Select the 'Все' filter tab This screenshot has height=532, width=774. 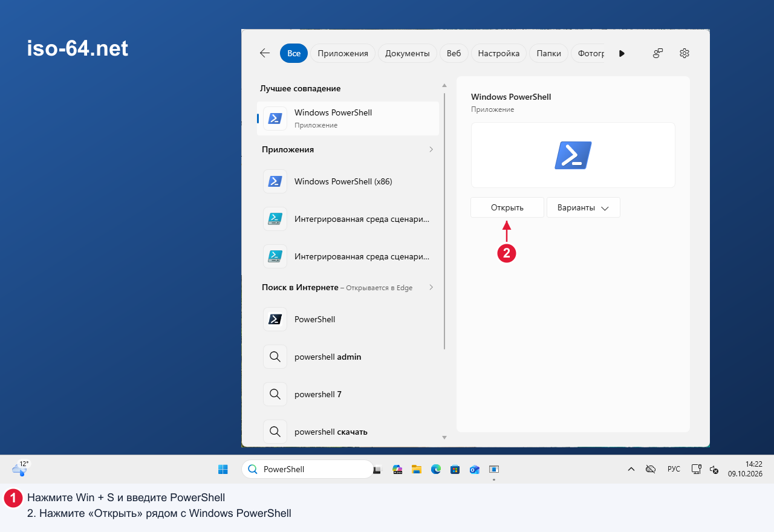pos(294,53)
